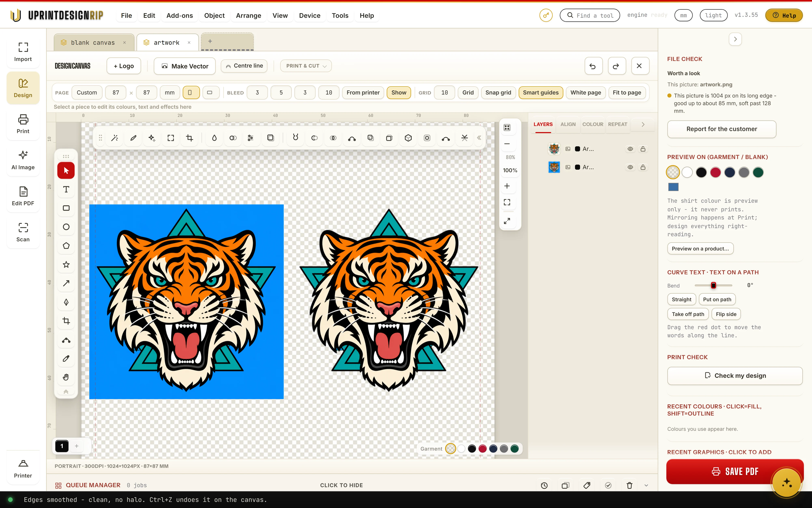
Task: Open the Custom page size dropdown
Action: tap(87, 92)
